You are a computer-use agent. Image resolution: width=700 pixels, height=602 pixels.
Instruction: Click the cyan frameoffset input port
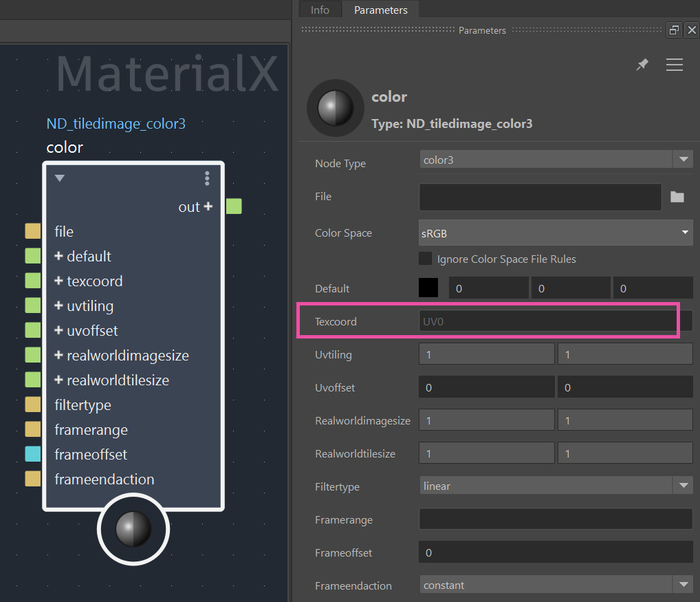32,454
